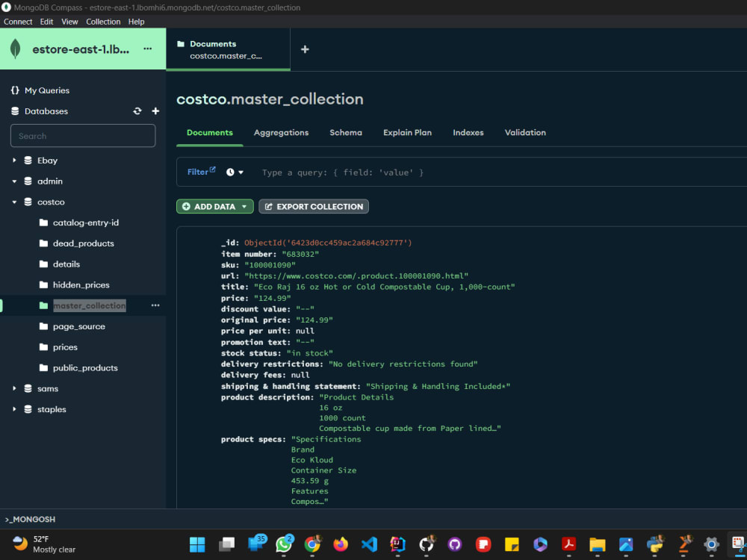Open Task View from the taskbar
Image resolution: width=747 pixels, height=560 pixels.
227,544
